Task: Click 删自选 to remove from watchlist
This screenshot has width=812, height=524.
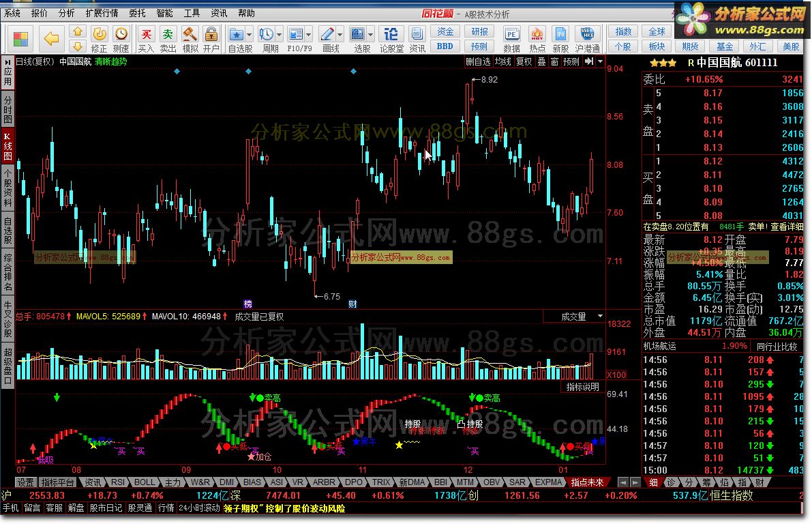Action: tap(478, 61)
